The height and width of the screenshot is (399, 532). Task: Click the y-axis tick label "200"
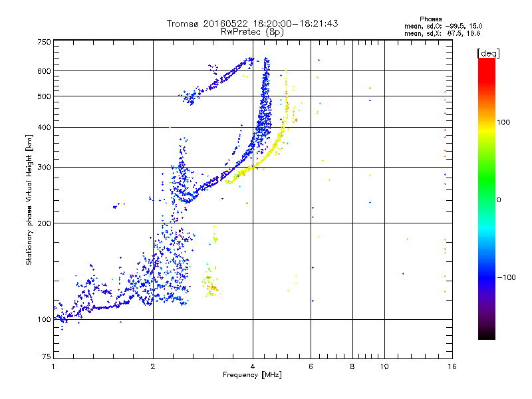click(44, 223)
